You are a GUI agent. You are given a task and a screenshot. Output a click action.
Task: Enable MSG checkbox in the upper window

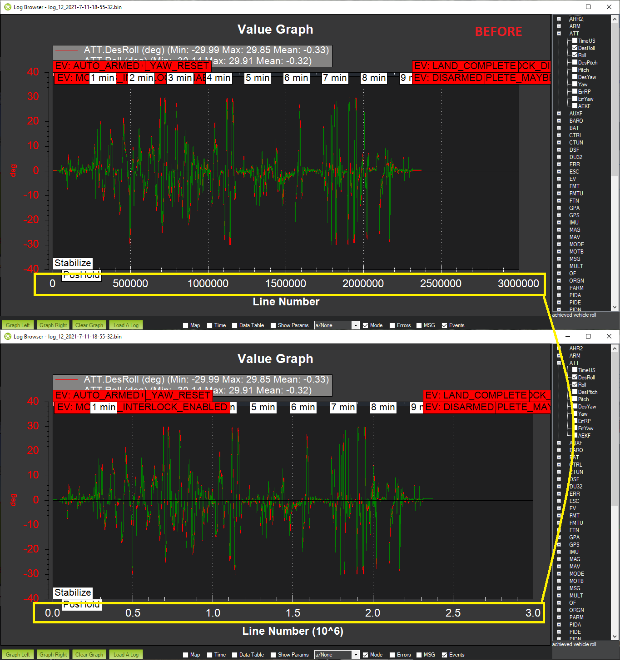419,325
